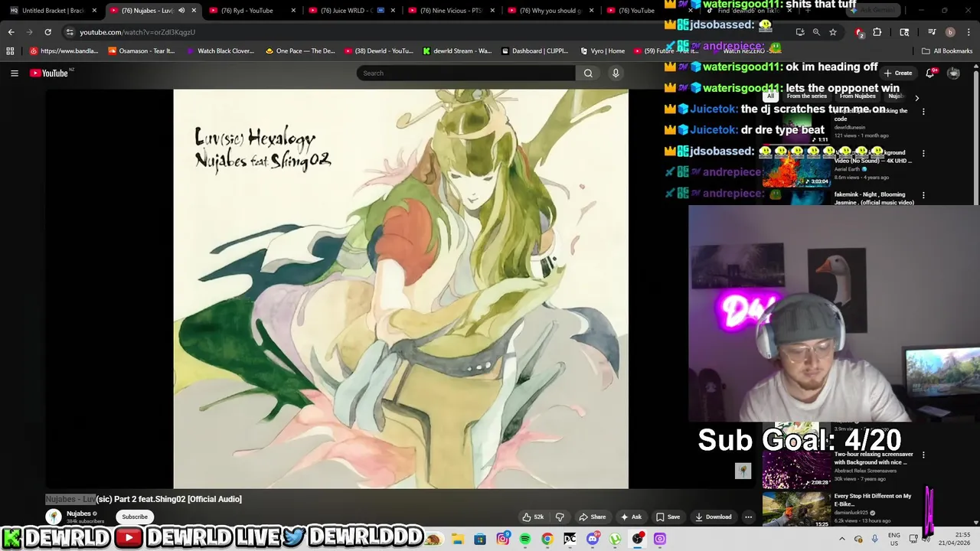Click the browser address bar URL
The image size is (980, 551).
[x=138, y=32]
